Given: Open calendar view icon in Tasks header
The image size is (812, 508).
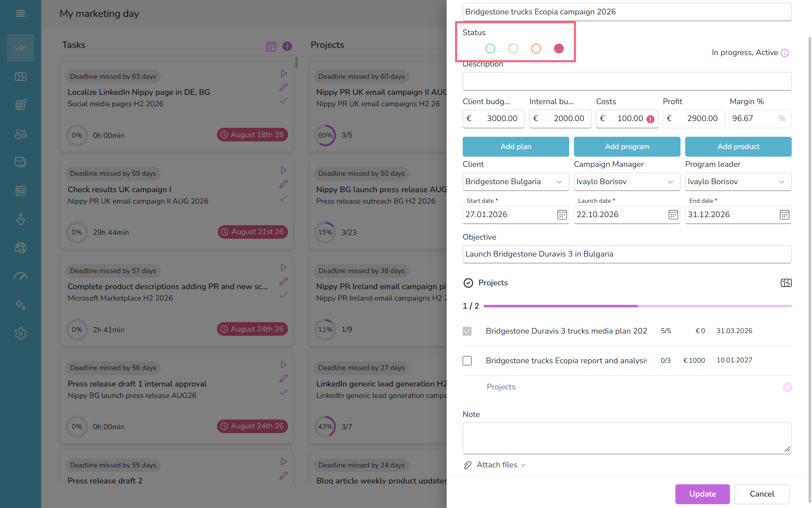Looking at the screenshot, I should pos(271,47).
